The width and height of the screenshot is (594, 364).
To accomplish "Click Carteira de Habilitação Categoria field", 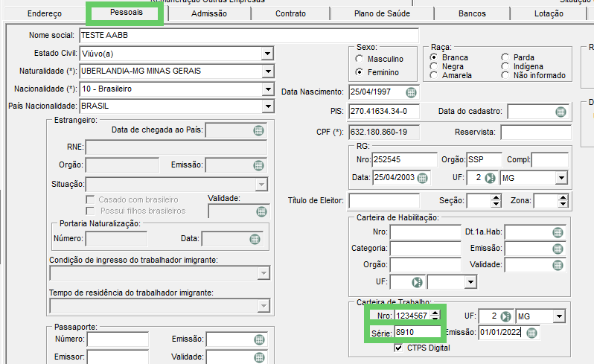I will coord(426,249).
